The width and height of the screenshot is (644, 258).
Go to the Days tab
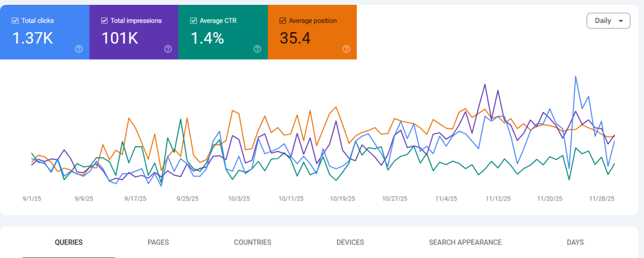[575, 242]
